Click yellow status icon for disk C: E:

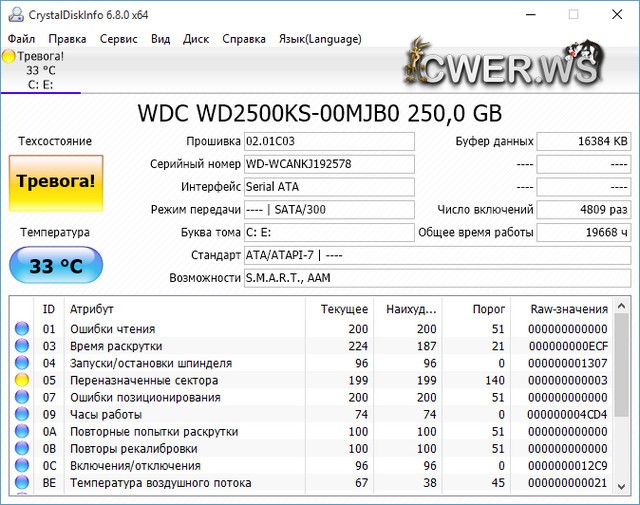[9, 56]
